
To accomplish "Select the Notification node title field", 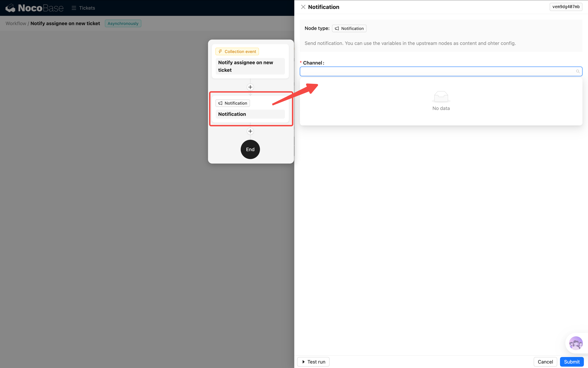I will pos(250,114).
